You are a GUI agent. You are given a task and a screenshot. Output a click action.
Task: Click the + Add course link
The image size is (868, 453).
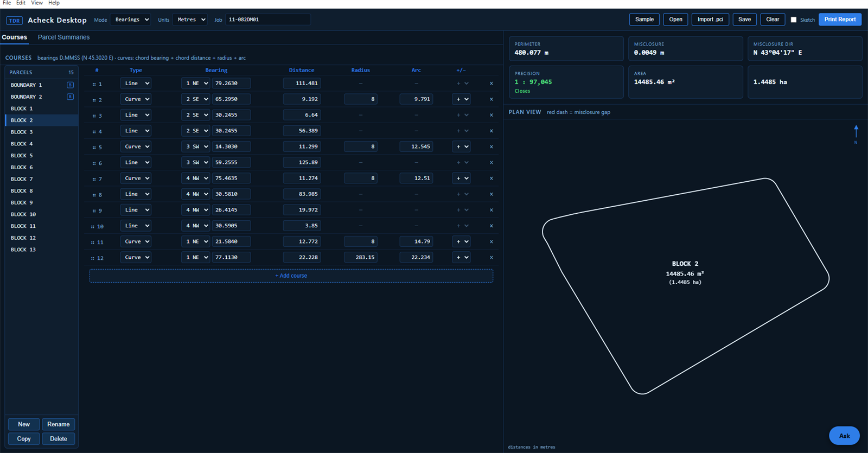[291, 276]
